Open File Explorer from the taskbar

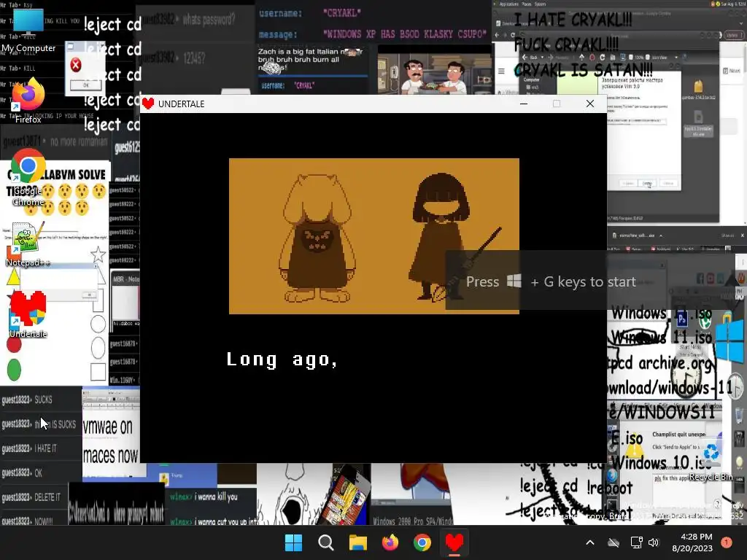click(357, 542)
